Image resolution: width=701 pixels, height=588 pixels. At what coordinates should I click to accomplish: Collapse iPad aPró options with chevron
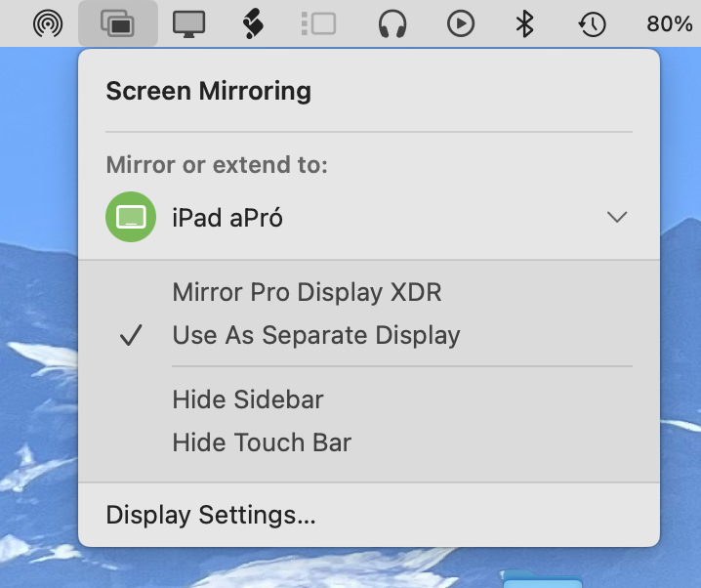617,217
